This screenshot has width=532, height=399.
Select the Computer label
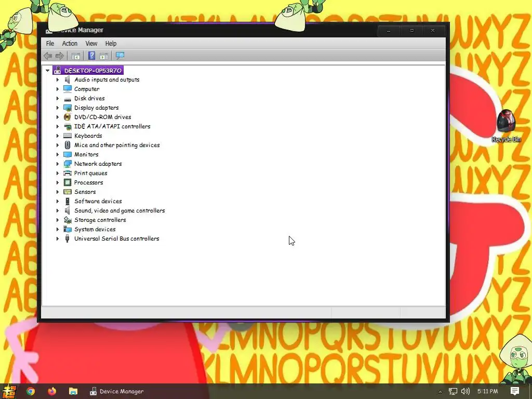click(x=87, y=89)
